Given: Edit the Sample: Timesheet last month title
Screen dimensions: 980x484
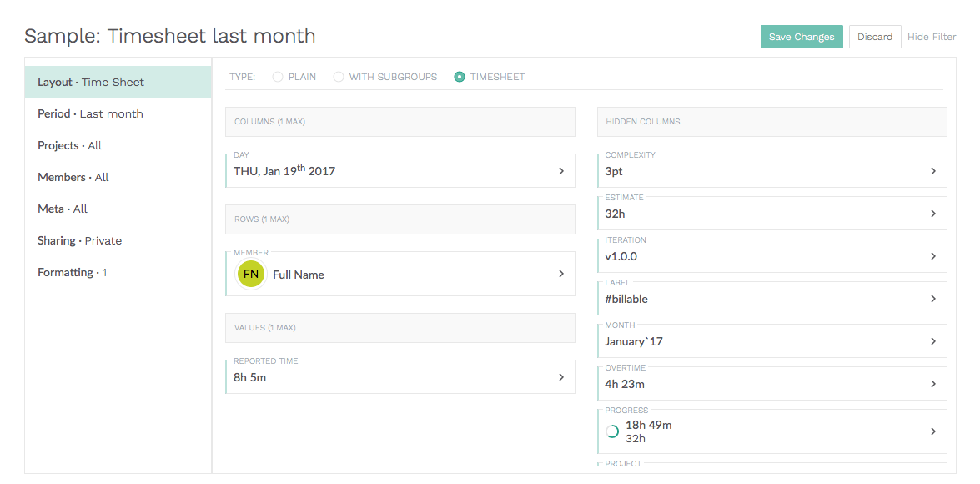Looking at the screenshot, I should [170, 36].
